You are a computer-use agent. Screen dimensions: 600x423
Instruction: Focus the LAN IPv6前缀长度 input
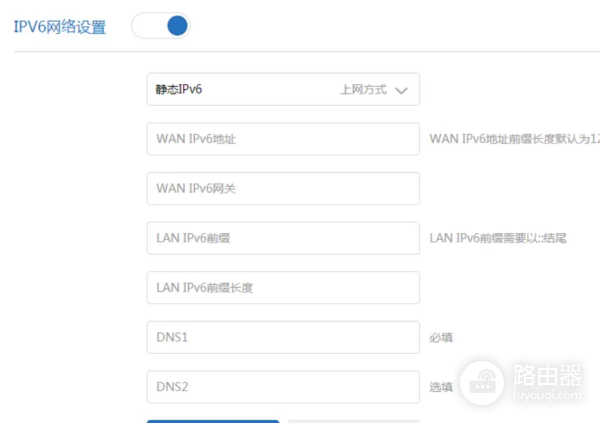[282, 288]
